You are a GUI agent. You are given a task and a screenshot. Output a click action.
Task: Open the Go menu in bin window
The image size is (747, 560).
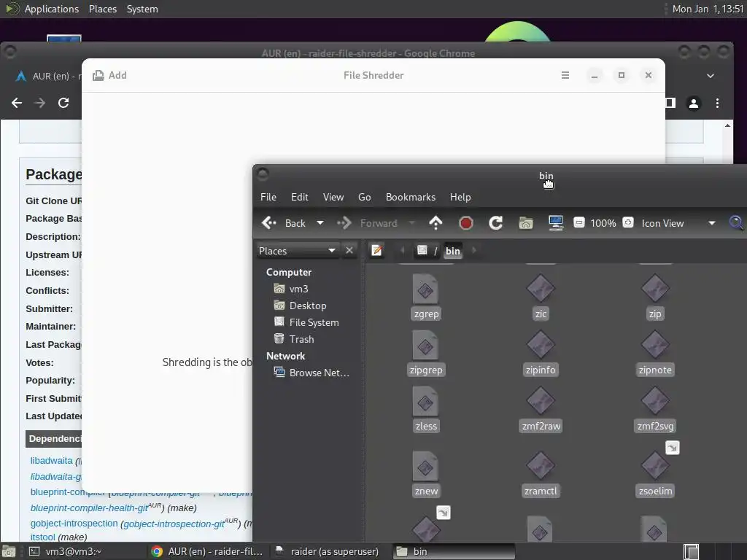(365, 197)
